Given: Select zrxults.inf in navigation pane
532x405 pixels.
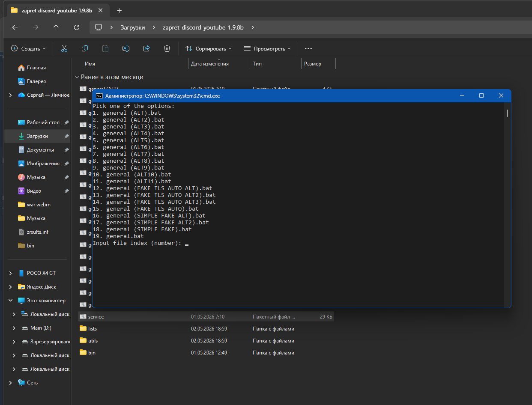Looking at the screenshot, I should [38, 232].
